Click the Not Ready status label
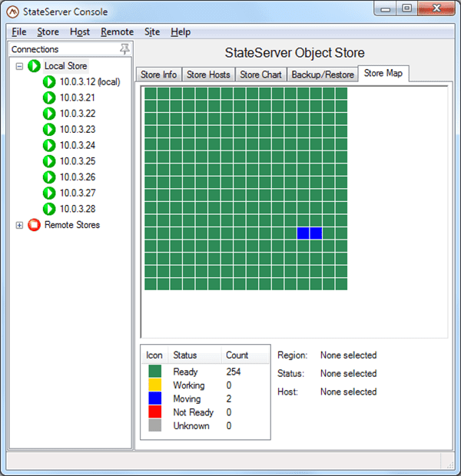 194,412
